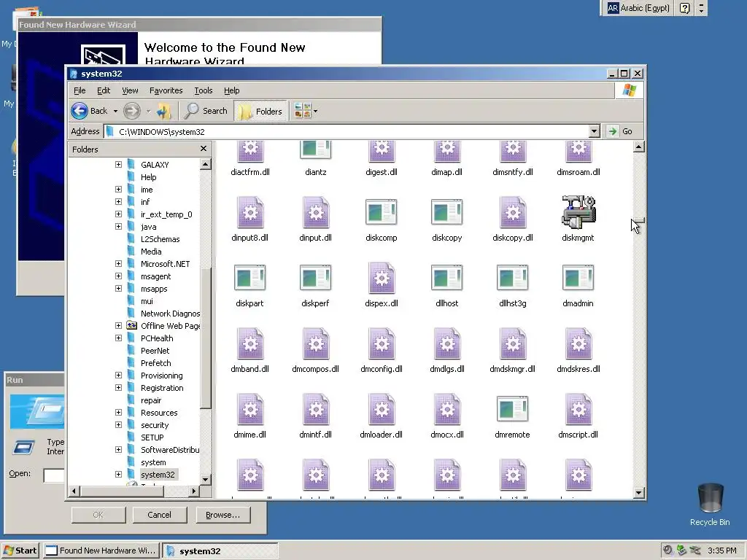Expand the PCHealth folder node
The image size is (747, 560).
pyautogui.click(x=118, y=338)
